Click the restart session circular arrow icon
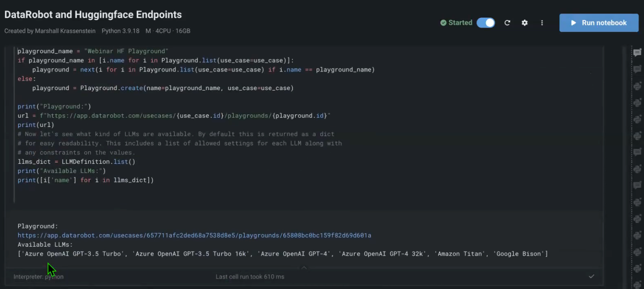Image resolution: width=644 pixels, height=289 pixels. (507, 23)
